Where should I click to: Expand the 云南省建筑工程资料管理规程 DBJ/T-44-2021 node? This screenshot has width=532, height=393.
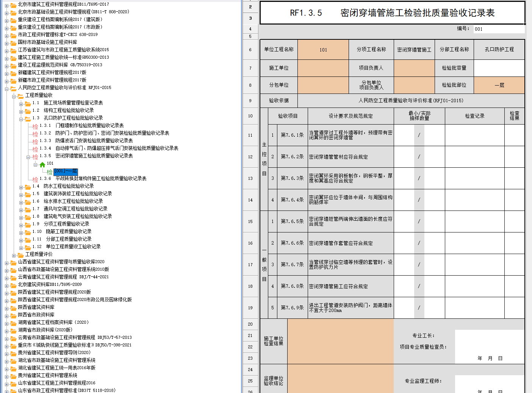click(x=6, y=278)
